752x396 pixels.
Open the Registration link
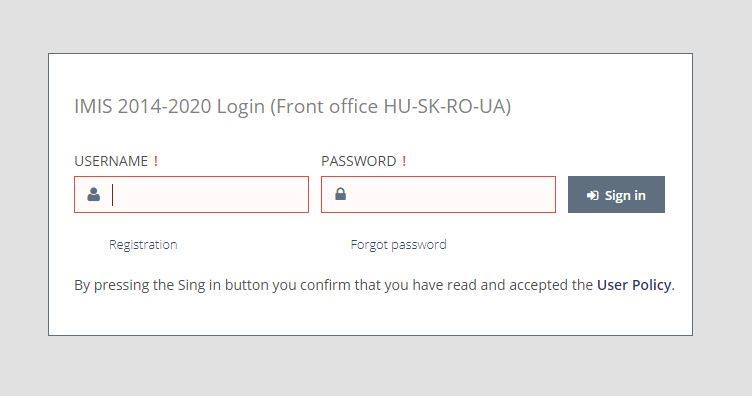(x=143, y=245)
